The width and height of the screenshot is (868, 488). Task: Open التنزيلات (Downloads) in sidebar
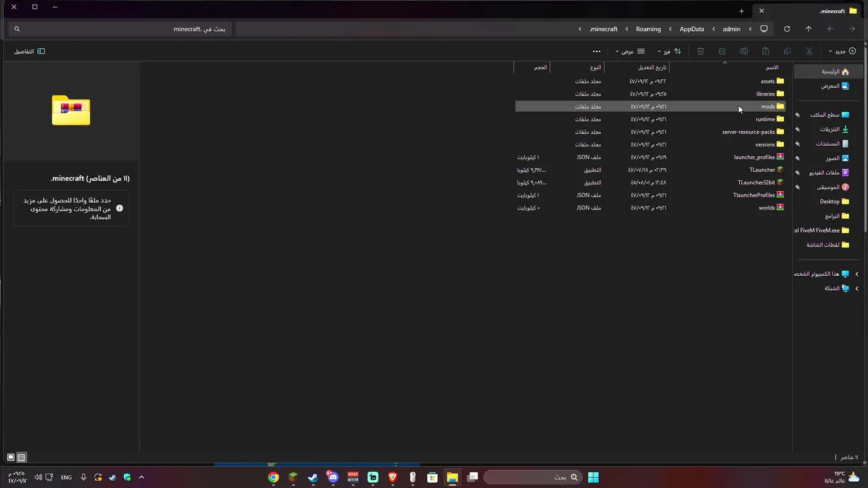[829, 129]
